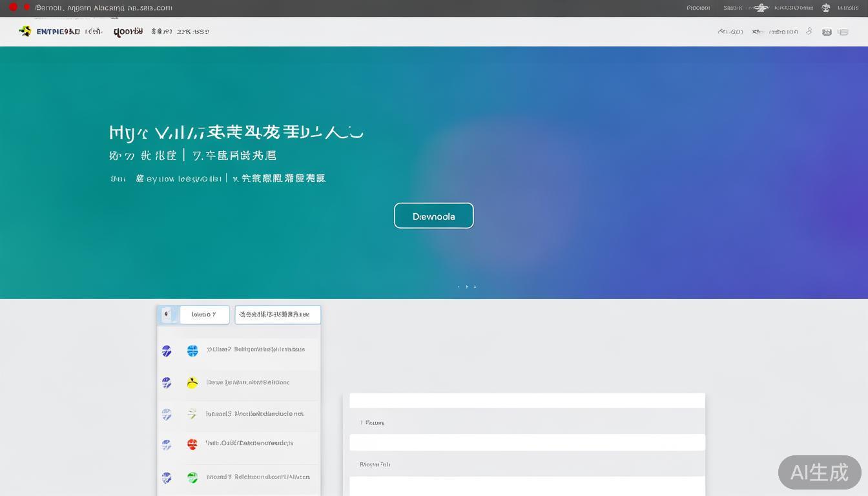This screenshot has width=868, height=496.
Task: Click the yellow smiley icon in the list
Action: point(192,382)
